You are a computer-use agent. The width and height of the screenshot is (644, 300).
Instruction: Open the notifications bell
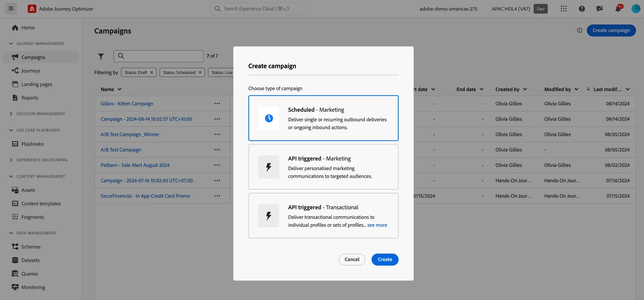coord(618,9)
